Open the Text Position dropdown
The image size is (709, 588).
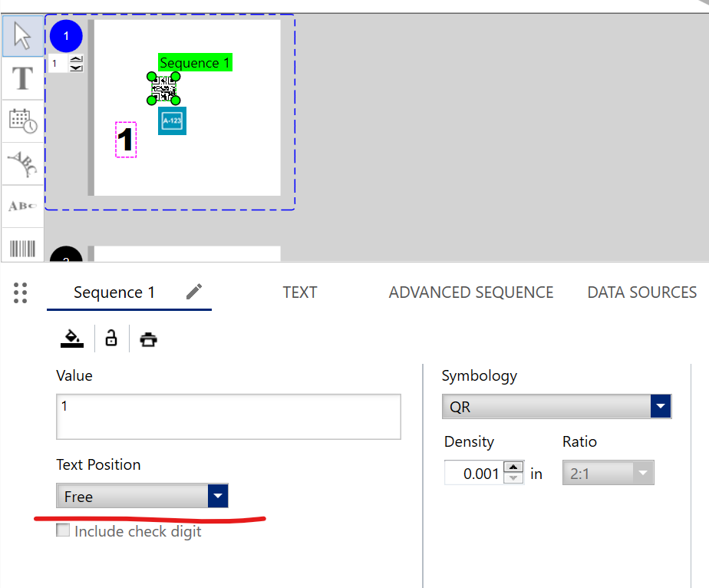pos(218,496)
